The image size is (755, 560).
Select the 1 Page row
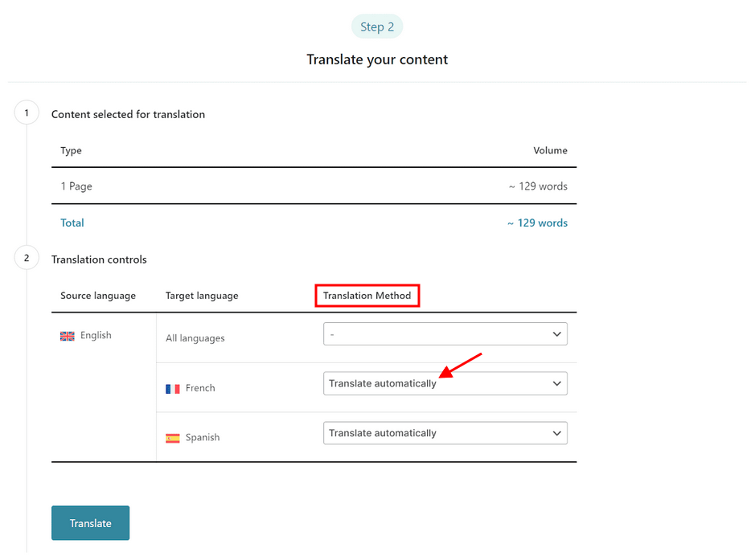tap(314, 186)
